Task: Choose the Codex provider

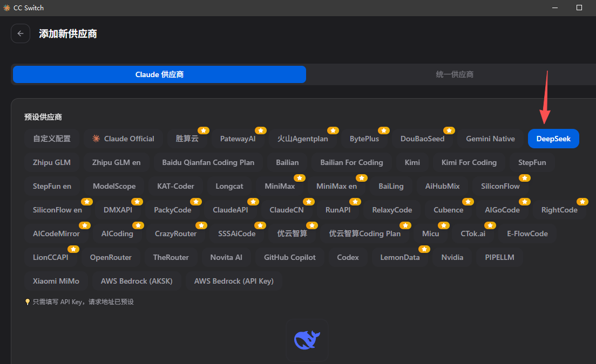Action: pyautogui.click(x=348, y=257)
